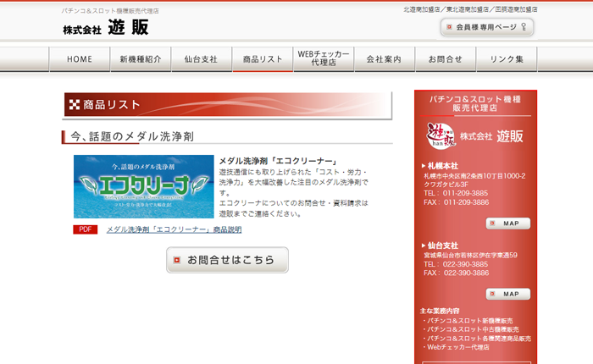
Task: Click the 遊販 logo in the sidebar
Action: [441, 135]
